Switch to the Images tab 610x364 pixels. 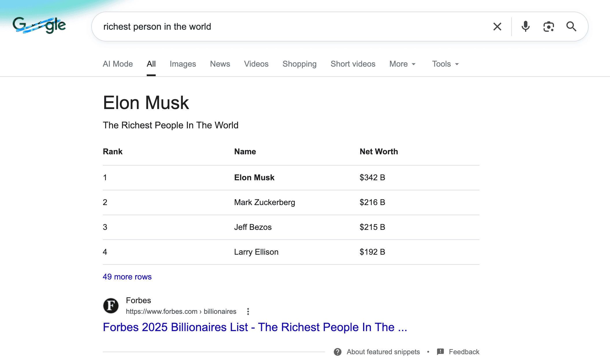(183, 64)
